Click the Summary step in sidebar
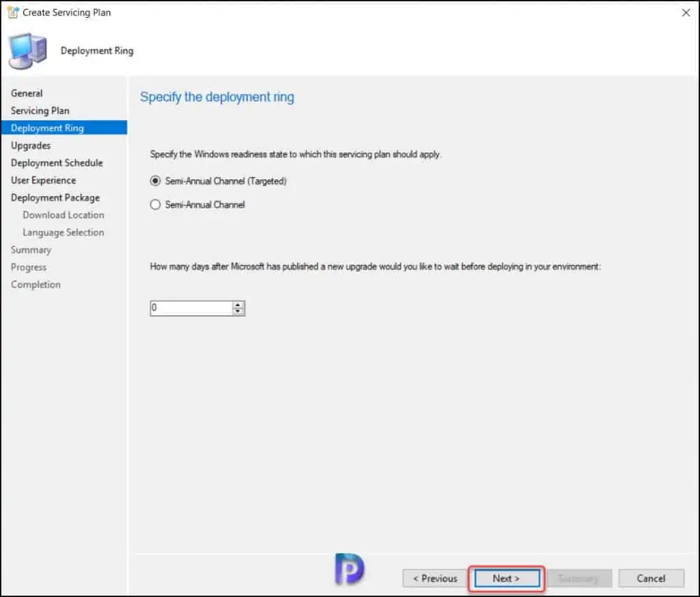The height and width of the screenshot is (597, 700). click(x=31, y=250)
